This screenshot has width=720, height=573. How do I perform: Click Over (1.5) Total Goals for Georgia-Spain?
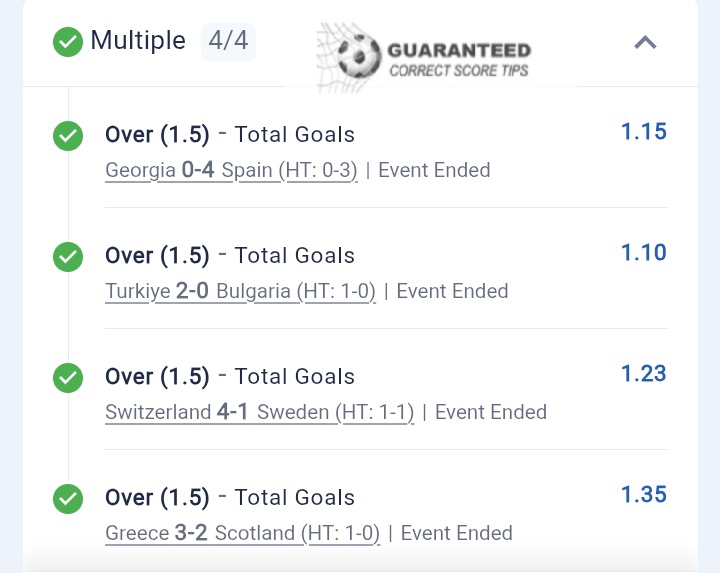pos(230,135)
